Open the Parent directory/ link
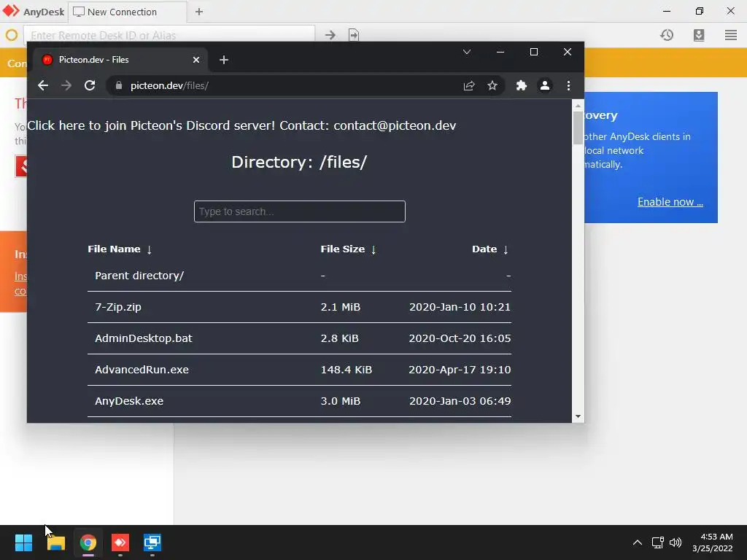 pos(139,276)
